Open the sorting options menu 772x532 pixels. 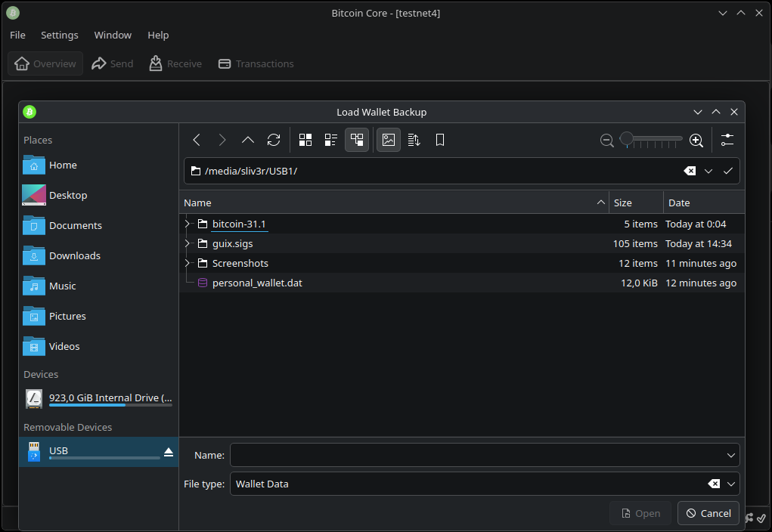click(x=414, y=141)
